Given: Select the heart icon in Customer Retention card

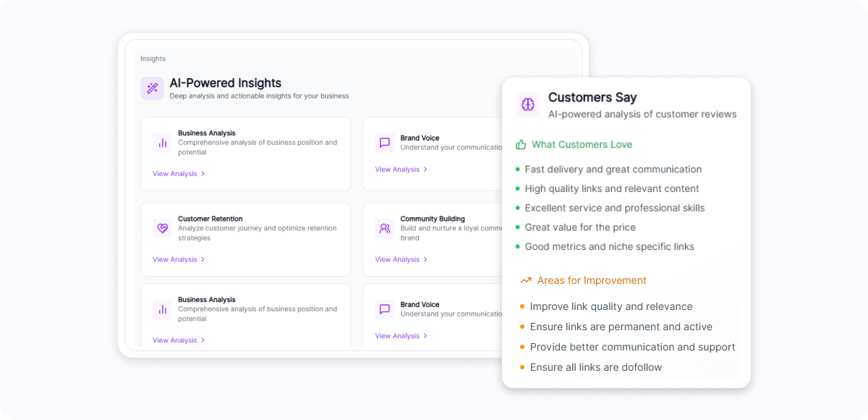Looking at the screenshot, I should click(x=163, y=228).
